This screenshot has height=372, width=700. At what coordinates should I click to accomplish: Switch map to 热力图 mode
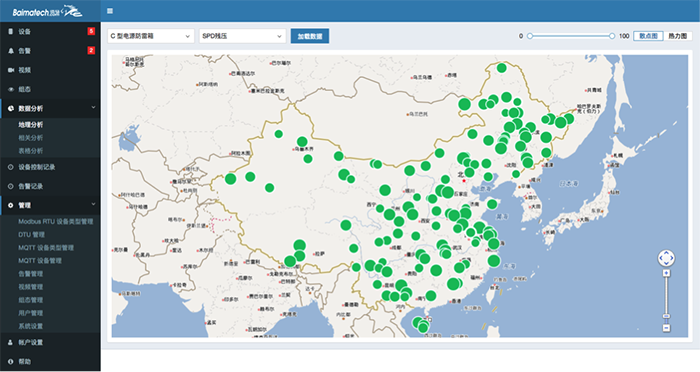[678, 36]
